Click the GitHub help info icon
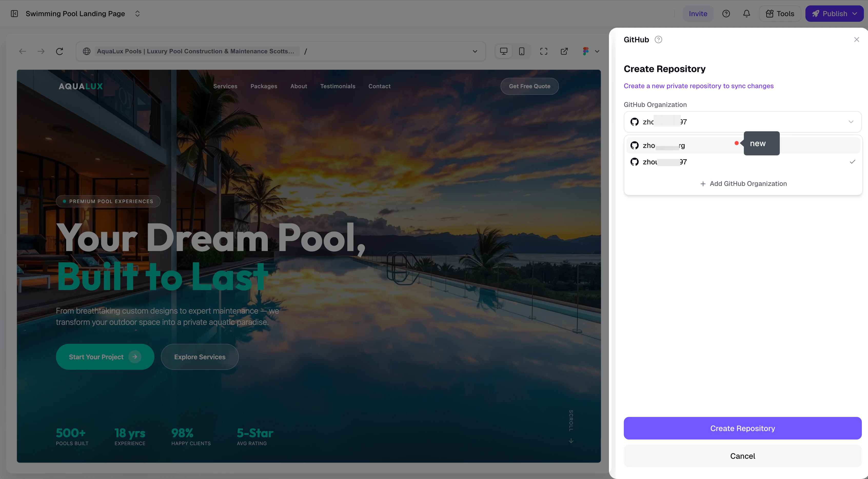This screenshot has height=479, width=868. pos(658,40)
